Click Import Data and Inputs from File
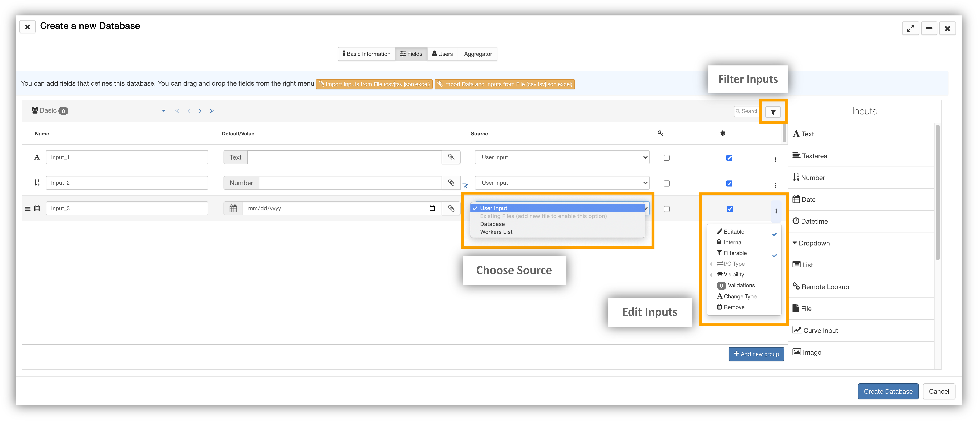The width and height of the screenshot is (980, 425). (x=505, y=84)
